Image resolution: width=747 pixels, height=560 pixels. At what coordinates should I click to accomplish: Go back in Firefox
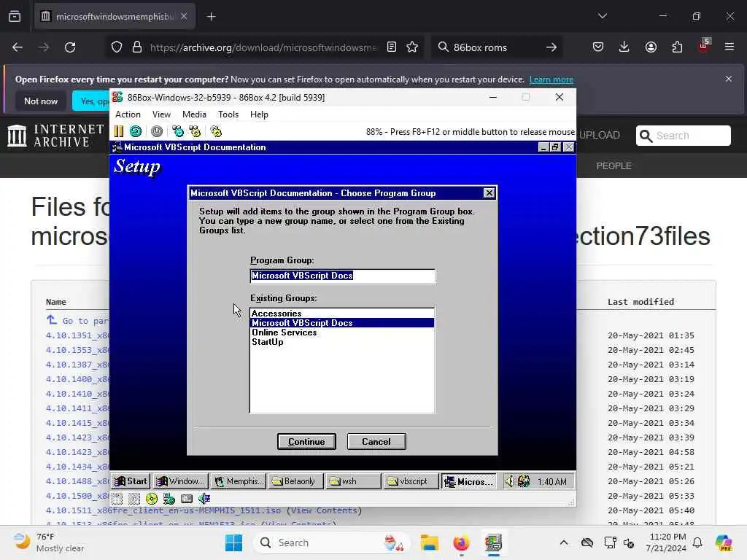[18, 47]
